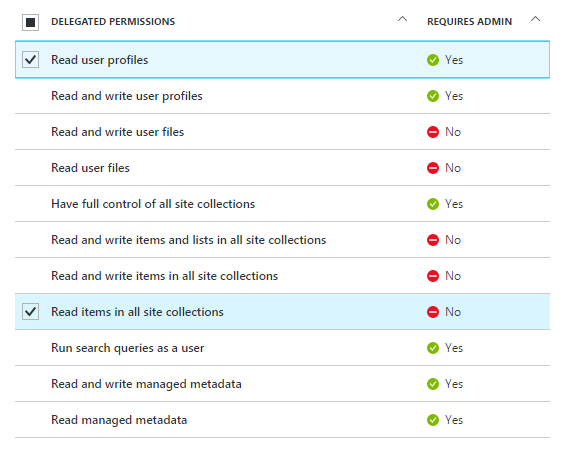The image size is (564, 454).
Task: Select Read and write items and lists row
Action: click(282, 240)
